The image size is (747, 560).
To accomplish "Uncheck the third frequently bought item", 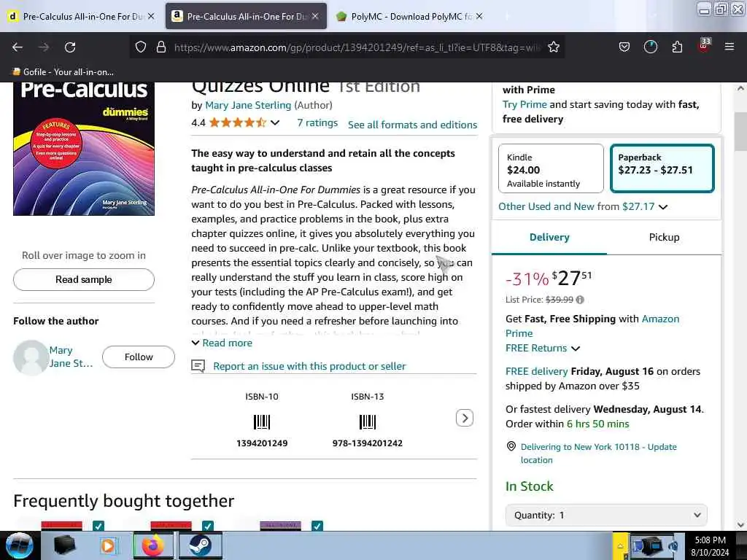I will pyautogui.click(x=317, y=526).
